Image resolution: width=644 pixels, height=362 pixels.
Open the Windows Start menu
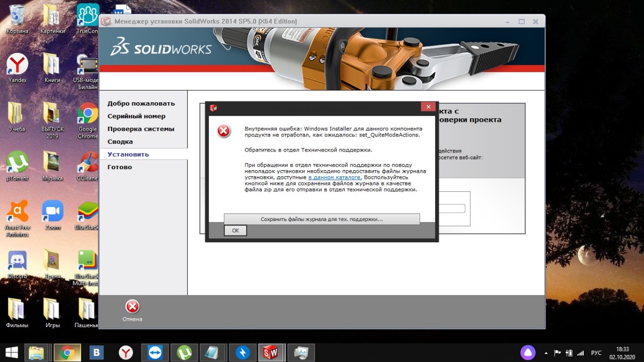point(12,352)
